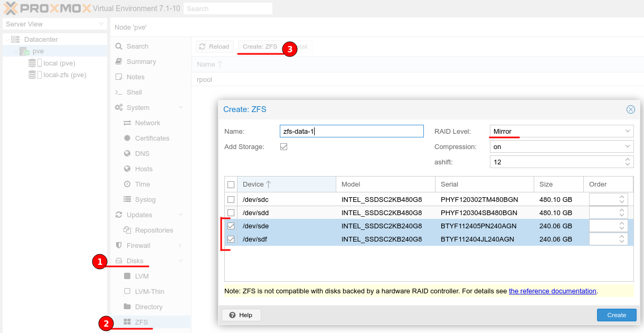The height and width of the screenshot is (333, 644).
Task: Click the Hosts globe icon
Action: pyautogui.click(x=127, y=169)
